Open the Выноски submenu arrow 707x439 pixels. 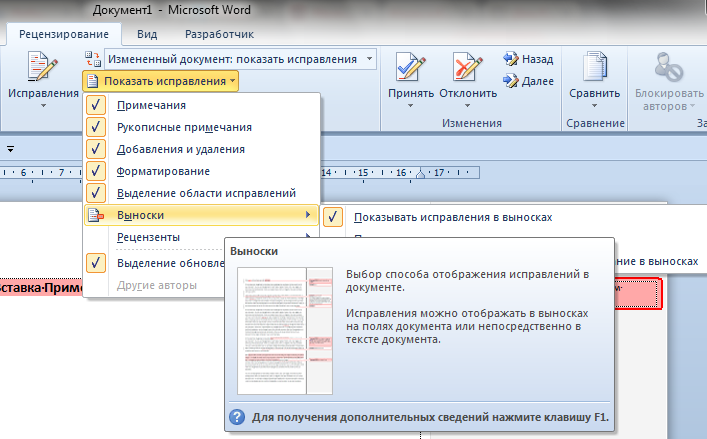[x=308, y=215]
